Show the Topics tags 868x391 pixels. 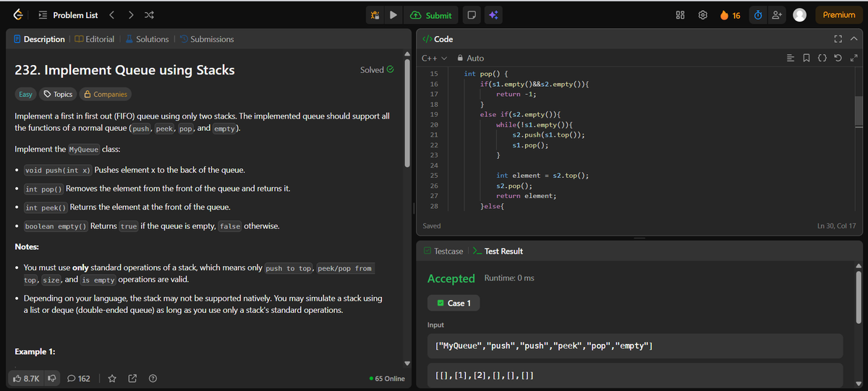(57, 94)
